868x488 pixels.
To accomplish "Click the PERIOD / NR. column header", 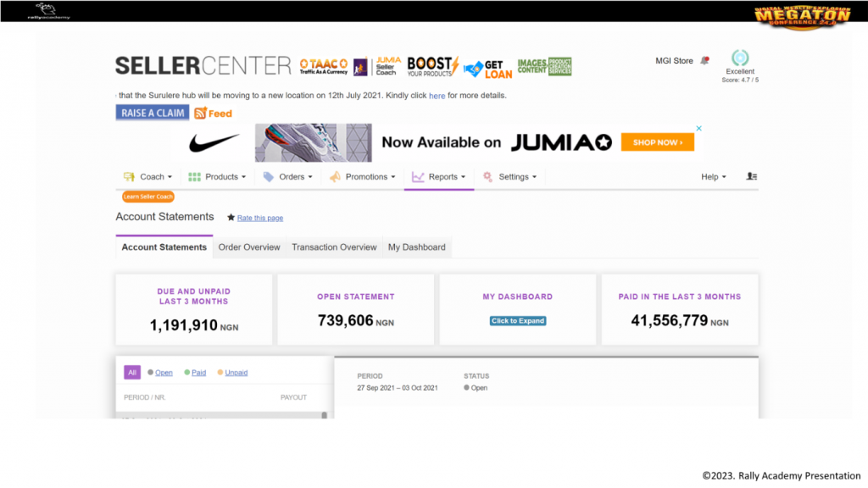I will [x=144, y=398].
